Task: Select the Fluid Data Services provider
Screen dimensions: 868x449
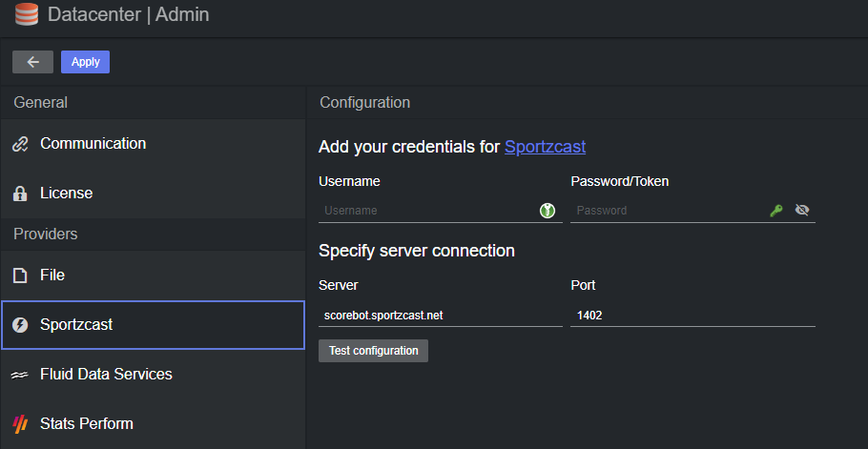Action: tap(106, 375)
